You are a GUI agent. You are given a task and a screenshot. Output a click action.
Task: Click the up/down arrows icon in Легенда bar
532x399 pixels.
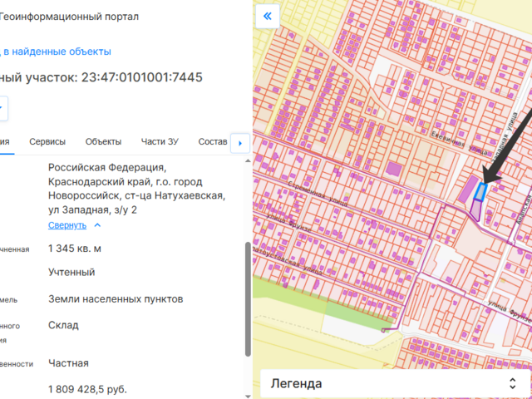coord(513,383)
